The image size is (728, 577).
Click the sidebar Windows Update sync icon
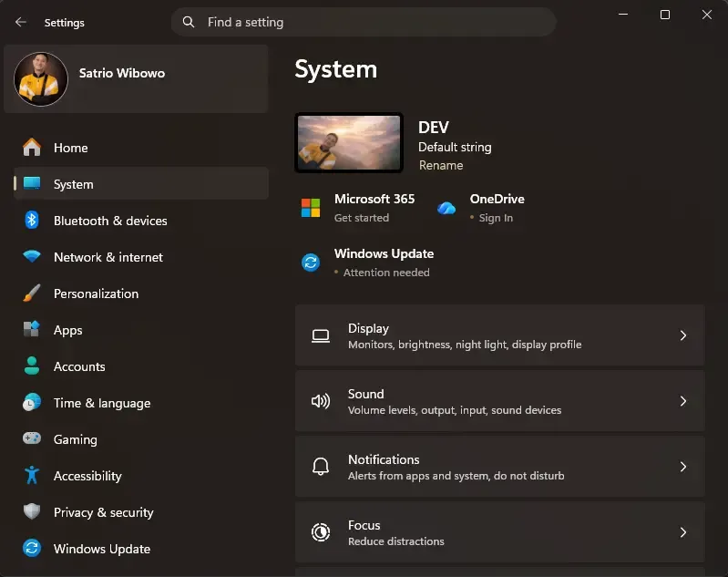32,548
